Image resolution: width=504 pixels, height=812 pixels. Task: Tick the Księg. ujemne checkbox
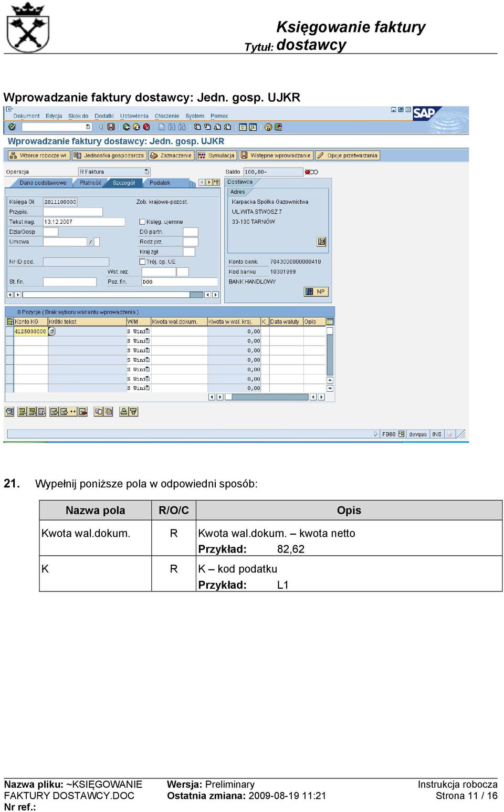[142, 222]
